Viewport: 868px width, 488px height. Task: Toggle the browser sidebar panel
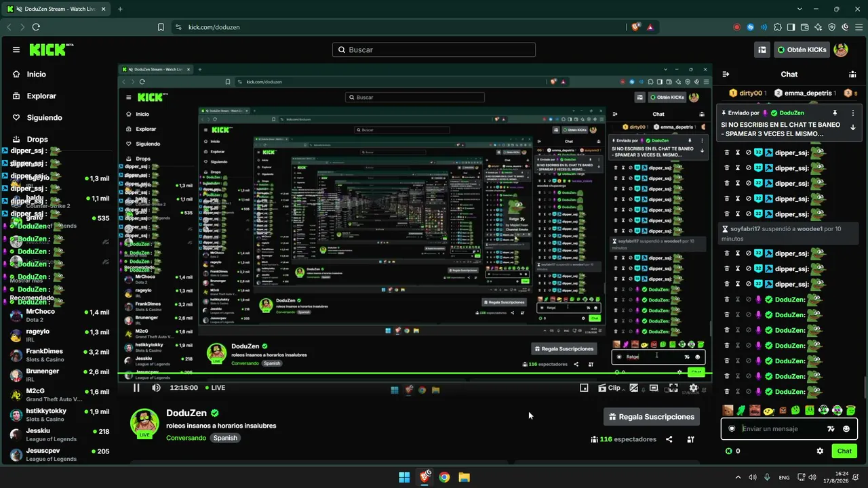(791, 27)
